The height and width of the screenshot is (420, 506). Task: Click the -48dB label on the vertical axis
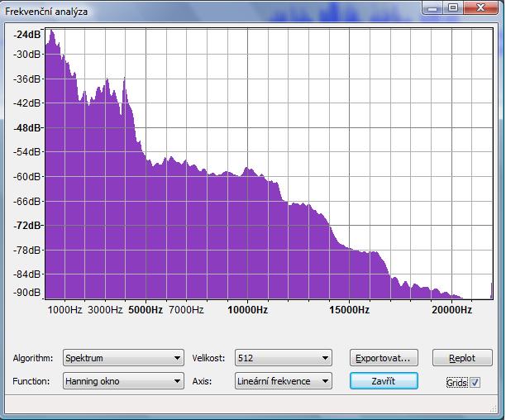[x=28, y=128]
